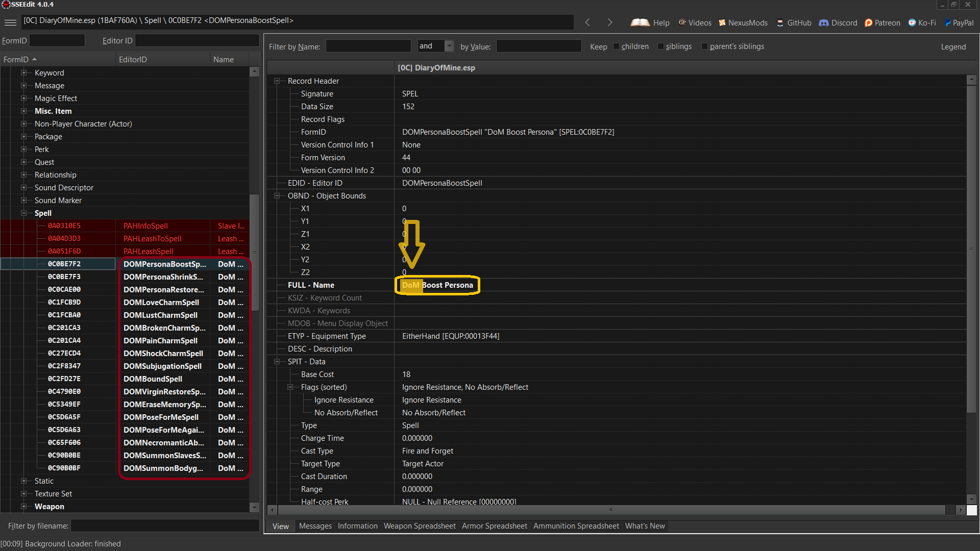Click the Filter by Name input field
Screen dimensions: 980x551
(x=368, y=46)
